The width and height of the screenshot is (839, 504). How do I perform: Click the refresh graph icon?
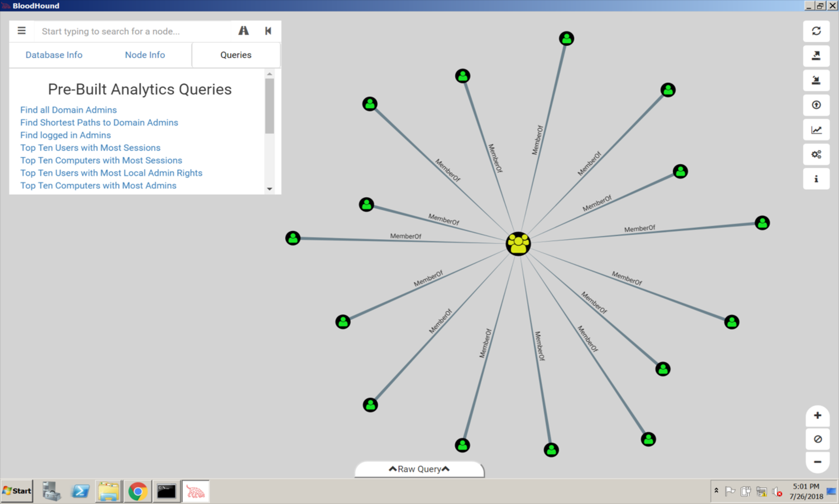click(x=816, y=31)
